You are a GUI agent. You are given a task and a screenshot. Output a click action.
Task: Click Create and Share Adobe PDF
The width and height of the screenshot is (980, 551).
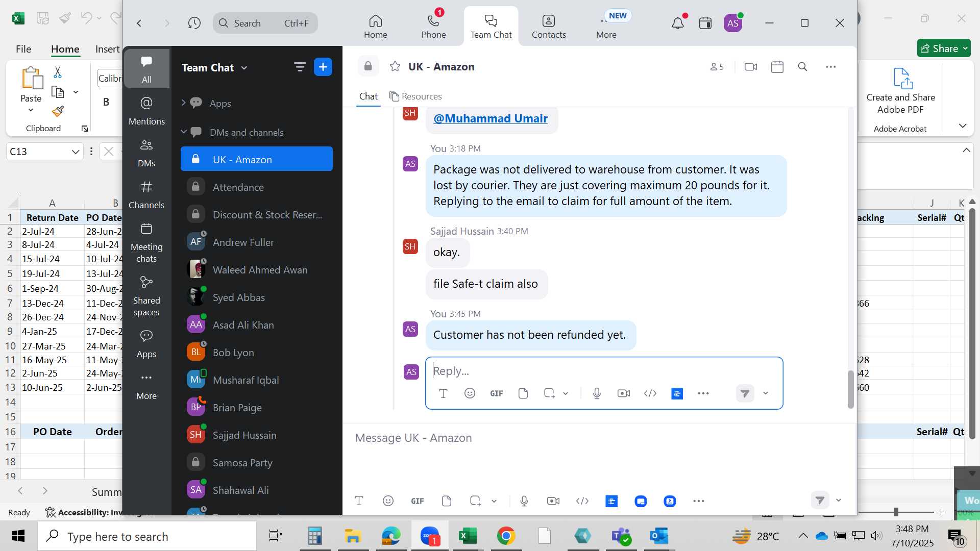point(900,92)
